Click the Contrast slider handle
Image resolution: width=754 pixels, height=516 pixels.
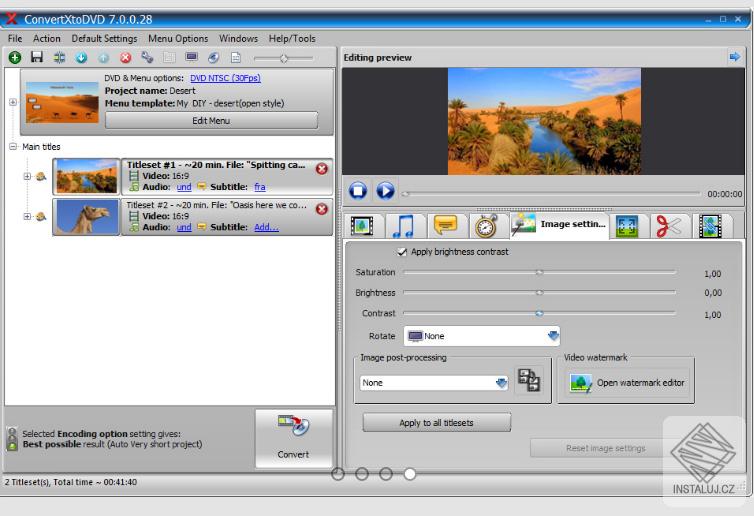click(x=540, y=314)
